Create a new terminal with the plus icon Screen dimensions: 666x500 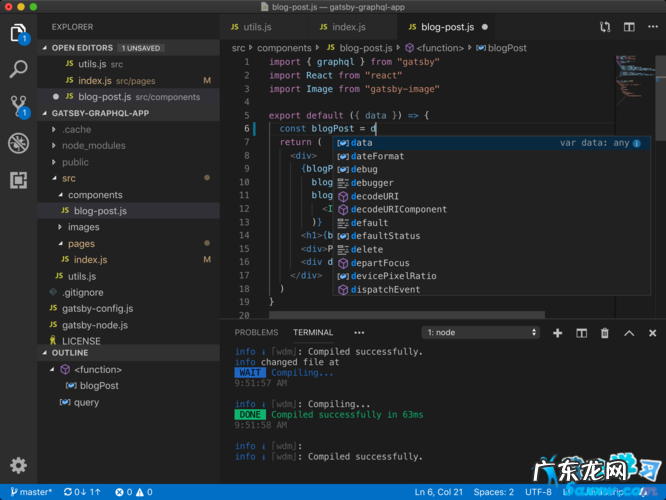[557, 333]
